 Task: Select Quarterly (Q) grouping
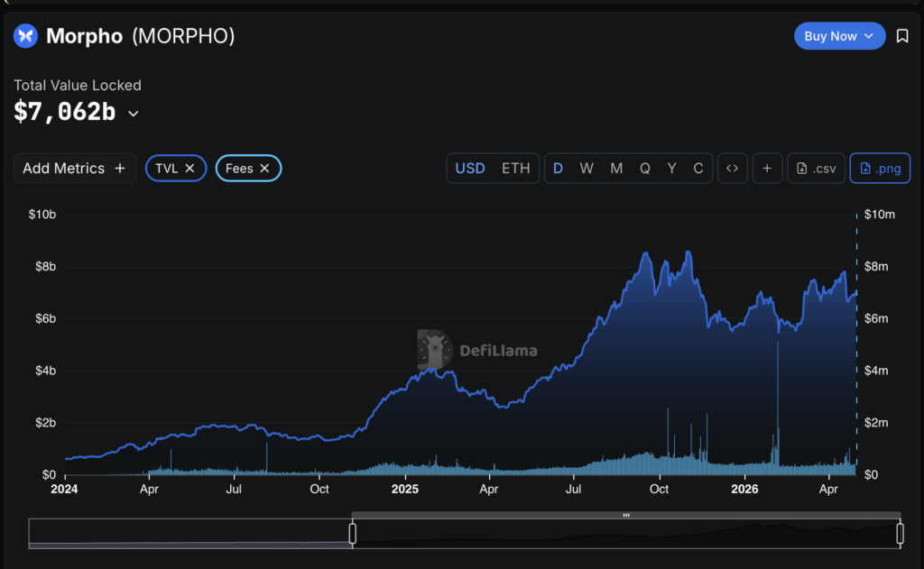[644, 169]
